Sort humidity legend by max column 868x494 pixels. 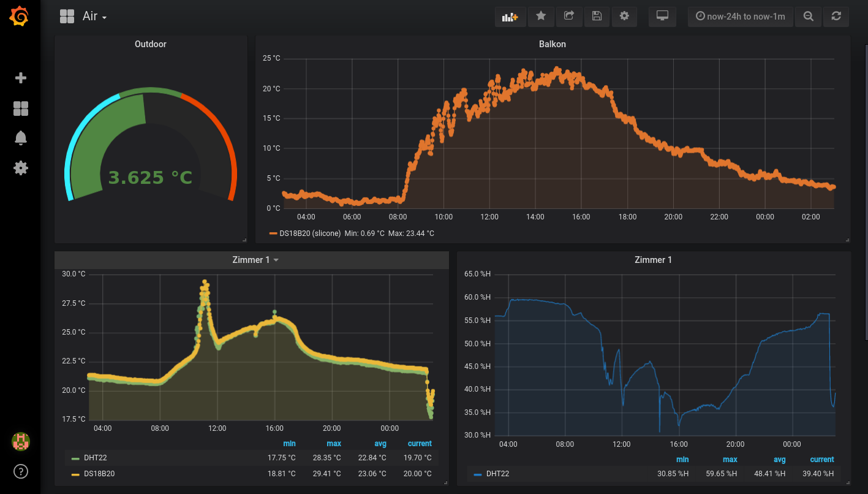pyautogui.click(x=730, y=459)
